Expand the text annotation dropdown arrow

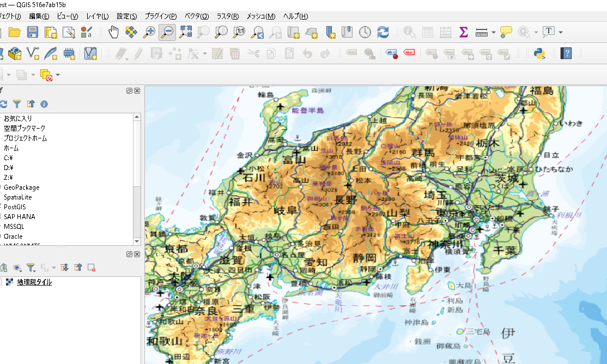click(x=560, y=33)
